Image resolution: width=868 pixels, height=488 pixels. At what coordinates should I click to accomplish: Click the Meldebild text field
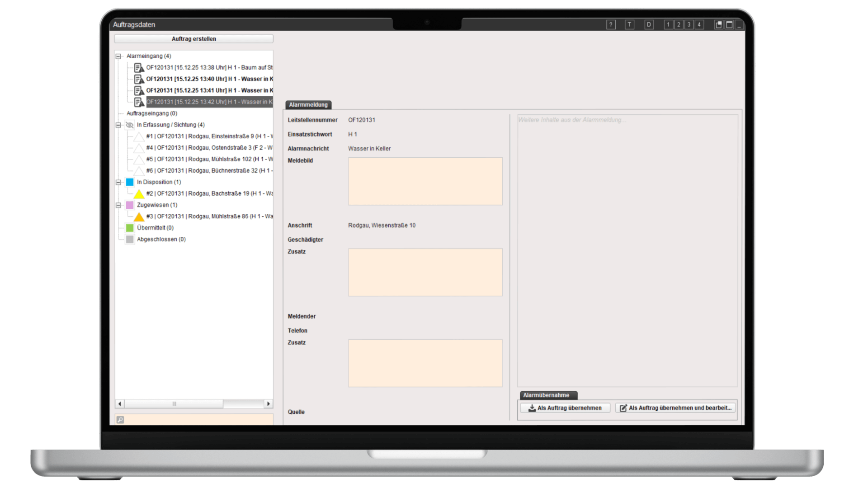(425, 181)
